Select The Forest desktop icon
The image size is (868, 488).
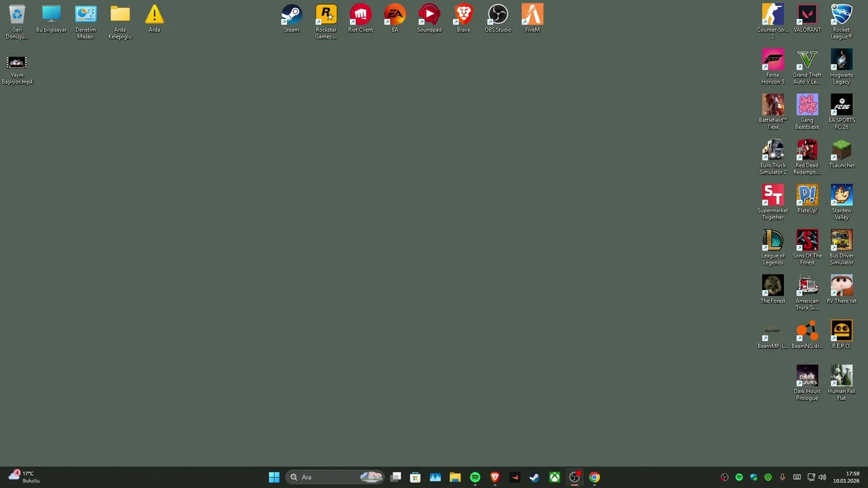(772, 289)
